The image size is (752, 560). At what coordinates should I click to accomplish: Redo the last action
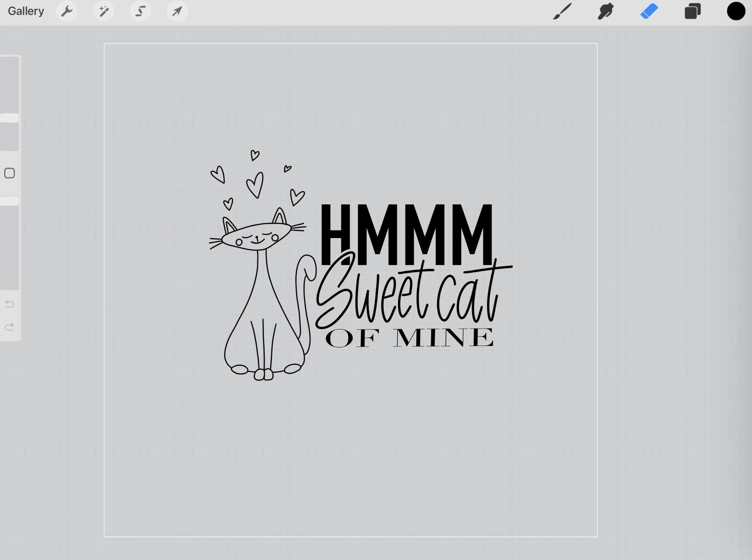coord(9,327)
